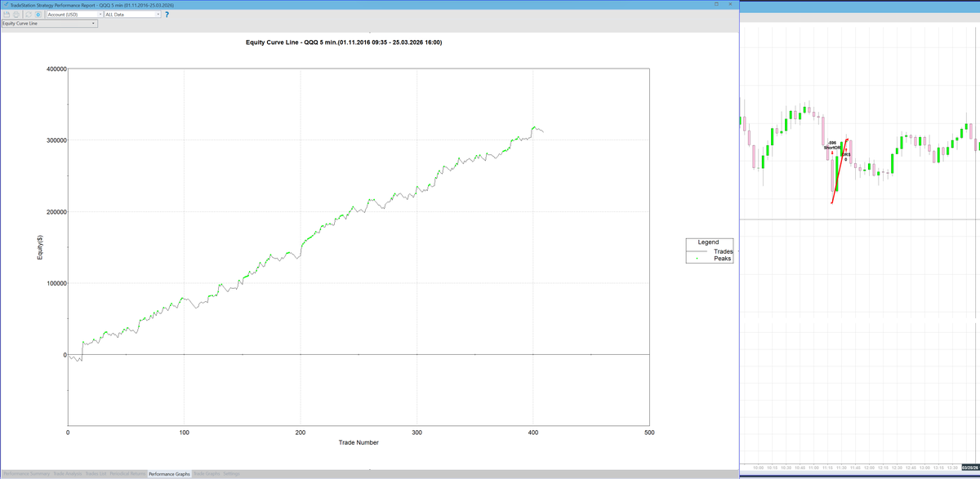The width and height of the screenshot is (980, 479).
Task: Click the blue settings icon in the toolbar
Action: click(38, 15)
